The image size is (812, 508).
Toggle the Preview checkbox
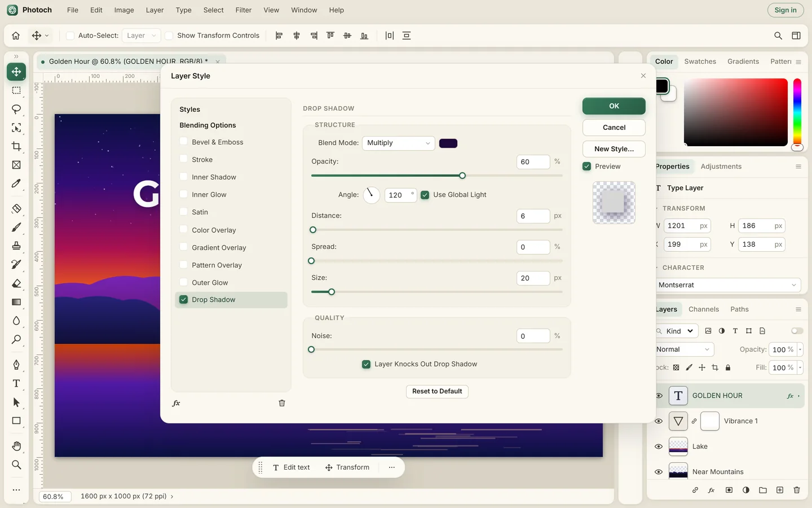pos(587,167)
